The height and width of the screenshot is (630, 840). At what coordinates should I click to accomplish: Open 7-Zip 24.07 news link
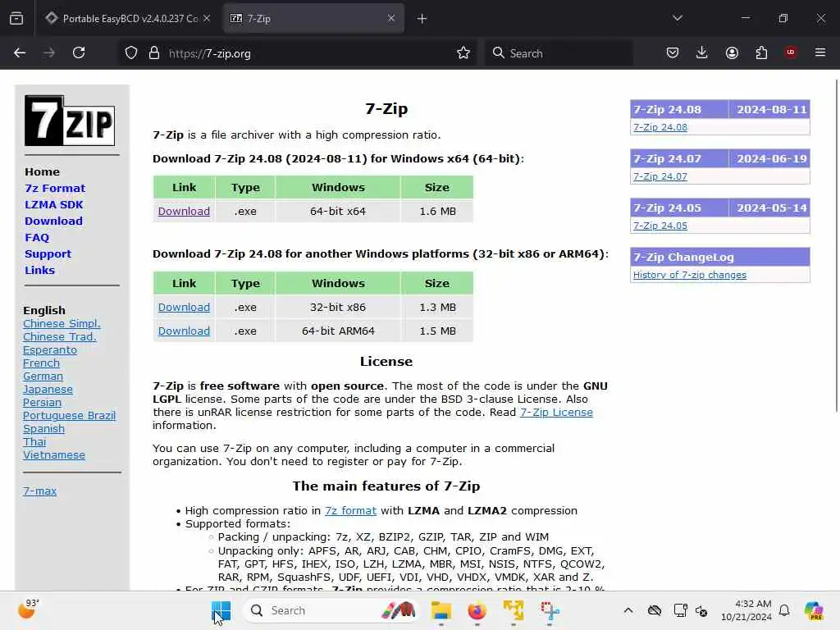660,177
